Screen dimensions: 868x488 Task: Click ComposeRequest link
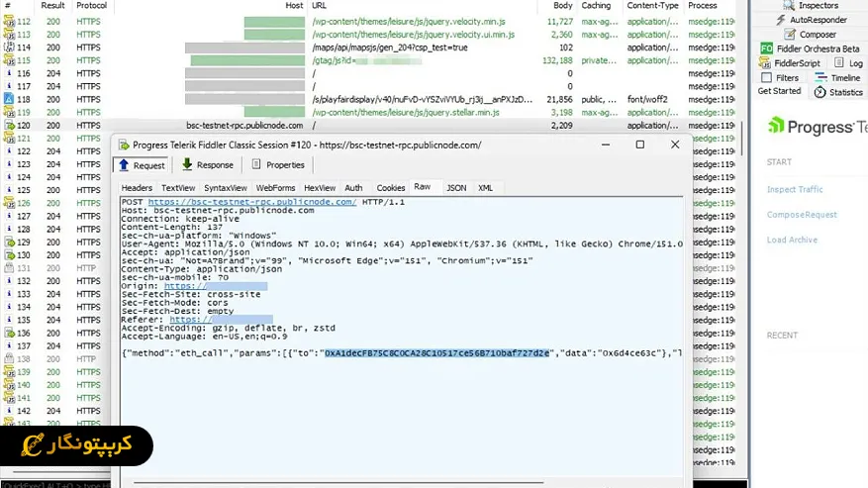point(802,215)
